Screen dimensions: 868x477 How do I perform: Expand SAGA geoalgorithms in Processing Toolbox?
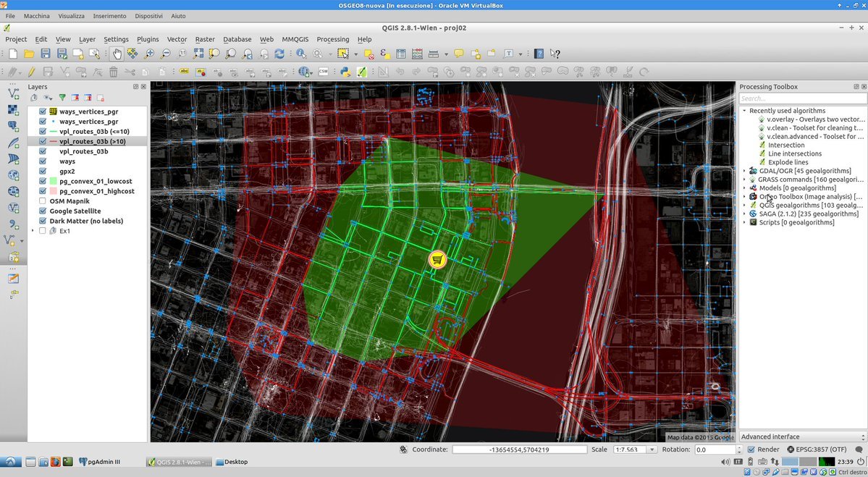744,214
